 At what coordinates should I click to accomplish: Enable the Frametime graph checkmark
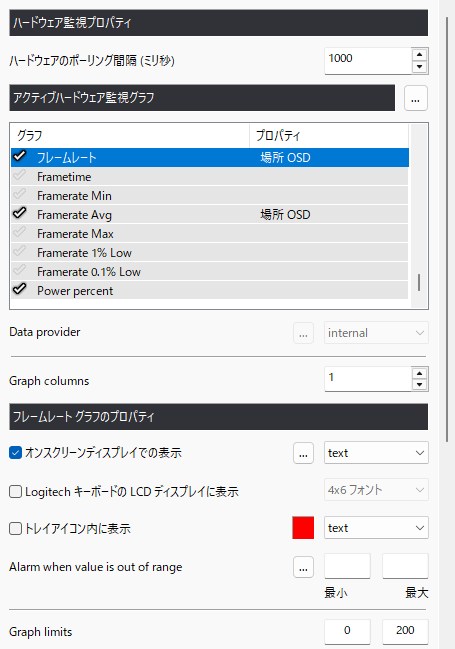tap(19, 175)
